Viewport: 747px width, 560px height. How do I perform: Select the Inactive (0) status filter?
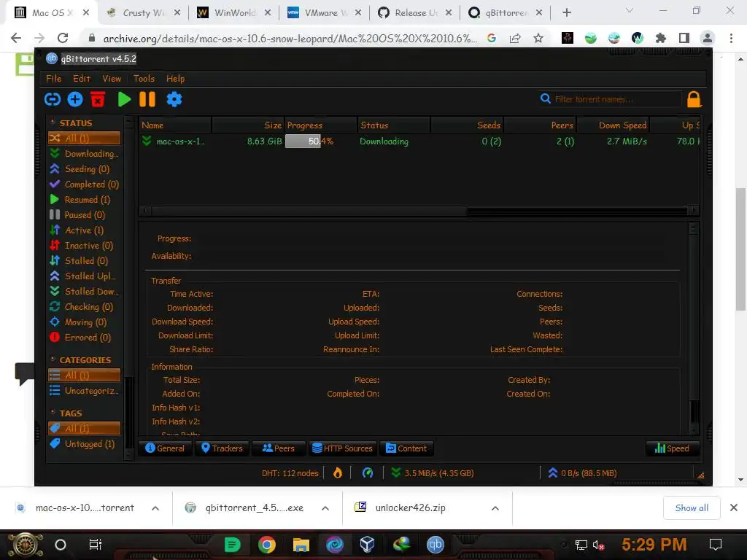pos(85,245)
